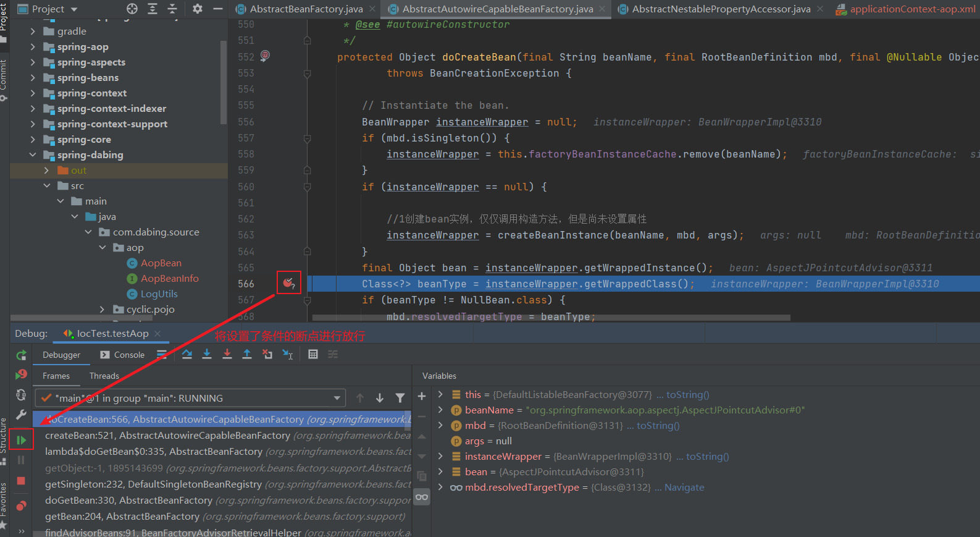The image size is (980, 537).
Task: Select the Debugger tab
Action: click(61, 355)
